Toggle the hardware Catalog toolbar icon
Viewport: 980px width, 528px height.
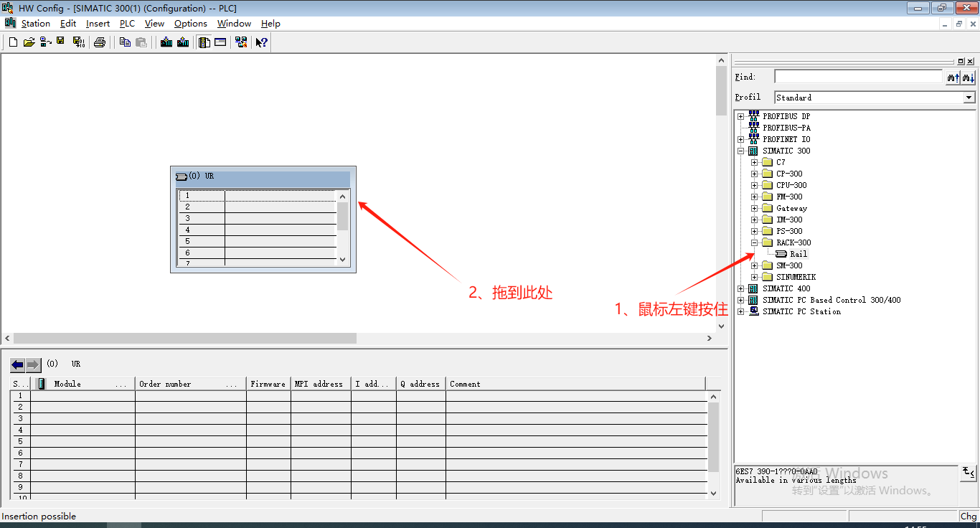pyautogui.click(x=204, y=42)
